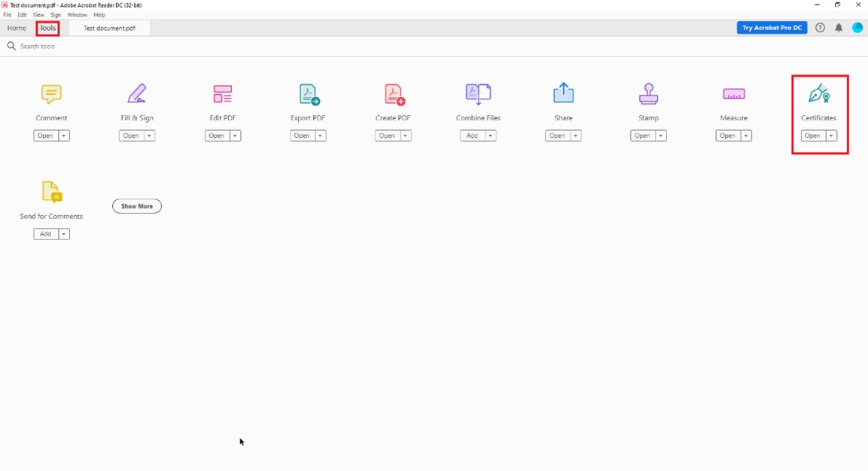Open the help menu icon
The height and width of the screenshot is (471, 868).
819,27
